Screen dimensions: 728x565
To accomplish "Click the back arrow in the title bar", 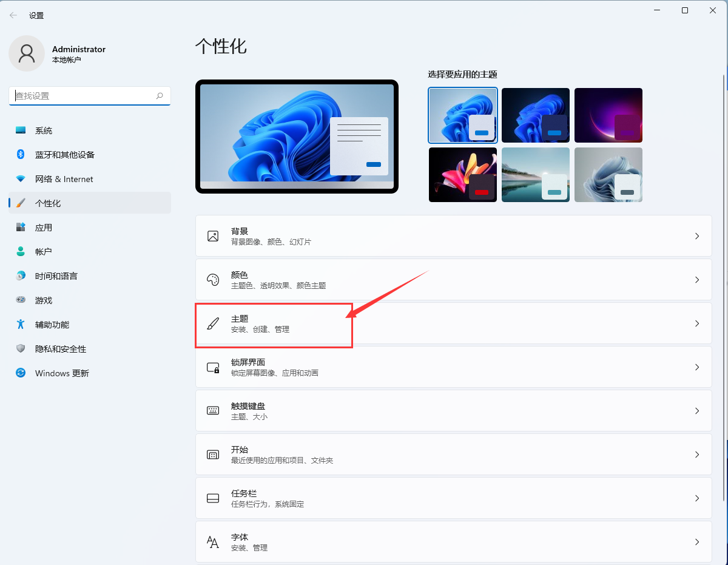I will pyautogui.click(x=13, y=15).
